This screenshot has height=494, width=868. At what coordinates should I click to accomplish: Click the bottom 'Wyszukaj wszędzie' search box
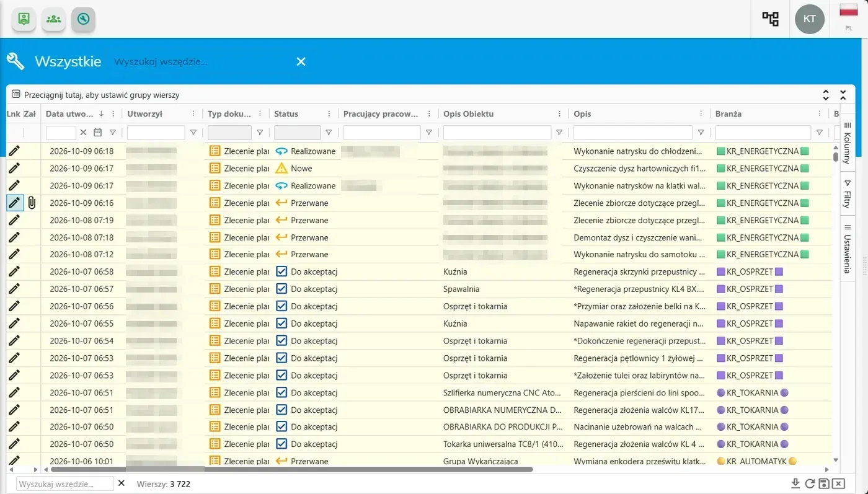click(x=65, y=483)
